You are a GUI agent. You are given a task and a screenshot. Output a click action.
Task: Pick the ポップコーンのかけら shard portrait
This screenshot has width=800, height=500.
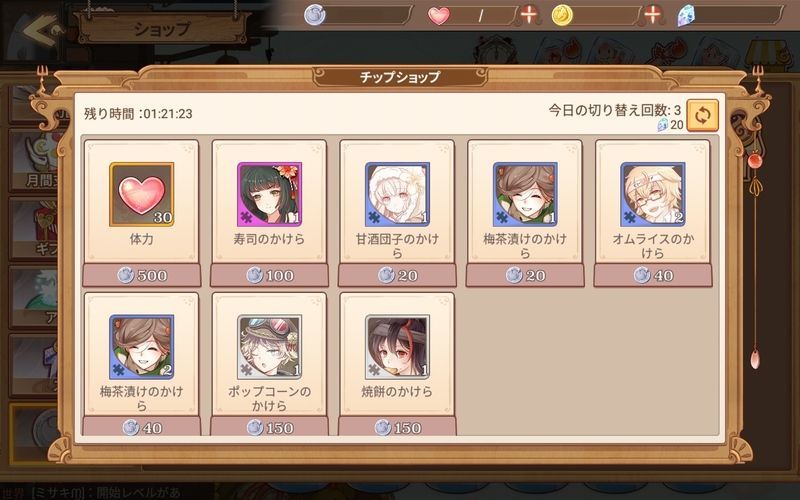(x=269, y=347)
